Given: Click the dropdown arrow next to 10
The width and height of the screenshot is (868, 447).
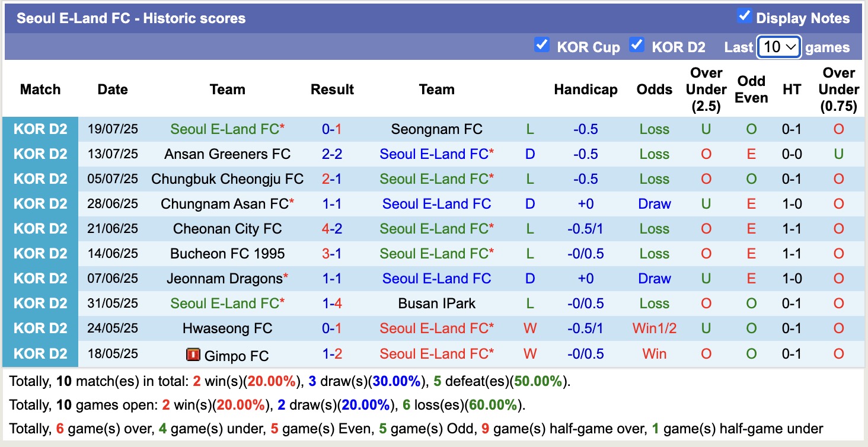Looking at the screenshot, I should 792,46.
